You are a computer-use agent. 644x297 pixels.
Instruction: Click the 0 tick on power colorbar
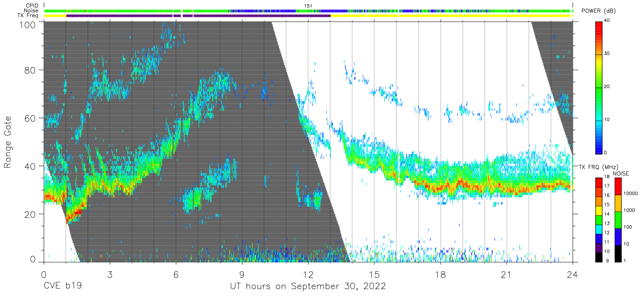(606, 152)
